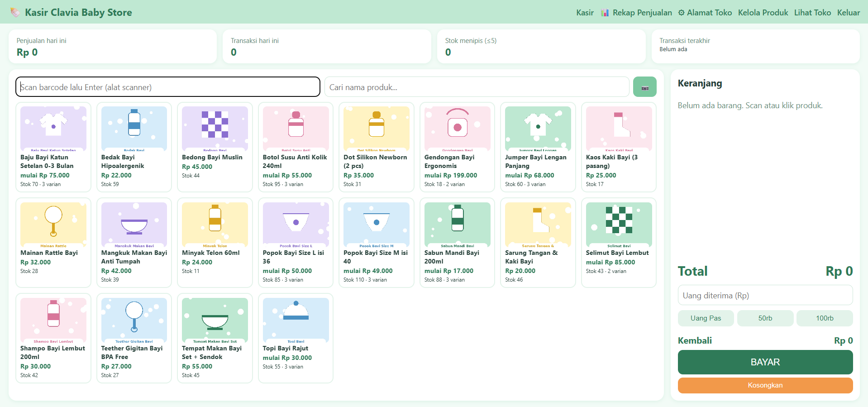Click the Teether Gigitan Bayi icon
The image size is (868, 407).
(x=134, y=320)
